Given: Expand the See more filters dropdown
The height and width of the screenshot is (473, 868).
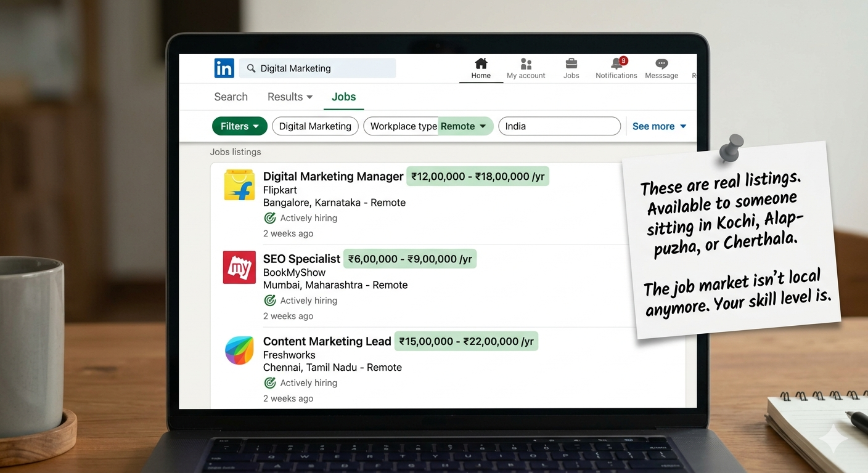Looking at the screenshot, I should point(659,126).
